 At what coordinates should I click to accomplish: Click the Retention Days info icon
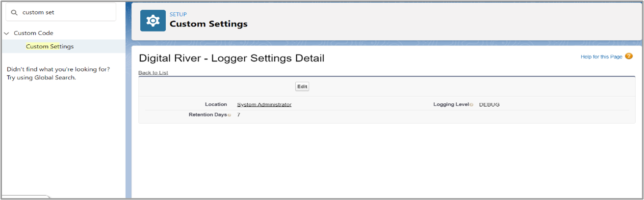(x=229, y=115)
